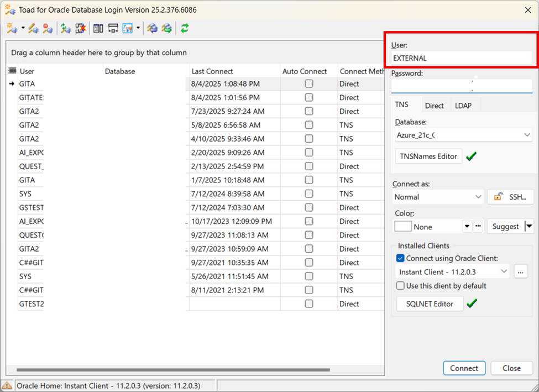Click the green refresh arrows icon

185,28
